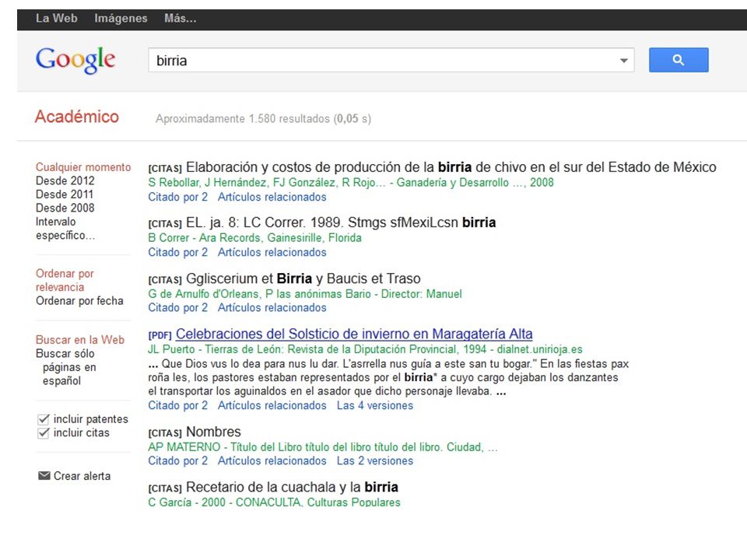
Task: Open Celebraciones del Solsticio de invierno PDF
Action: [354, 334]
